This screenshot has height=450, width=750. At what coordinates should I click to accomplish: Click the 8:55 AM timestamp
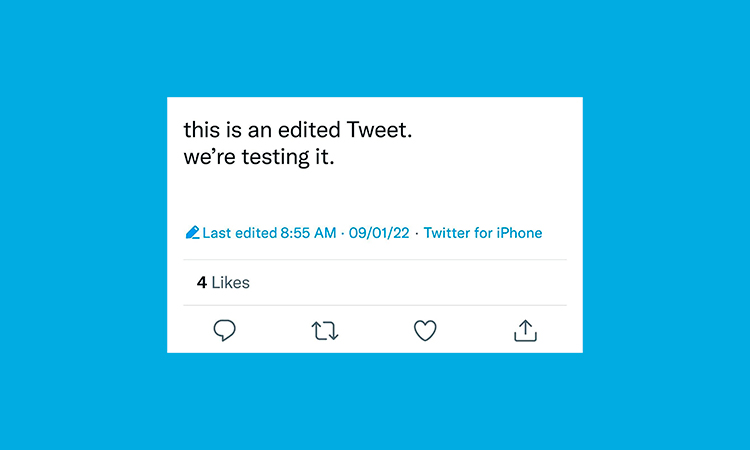tap(308, 233)
